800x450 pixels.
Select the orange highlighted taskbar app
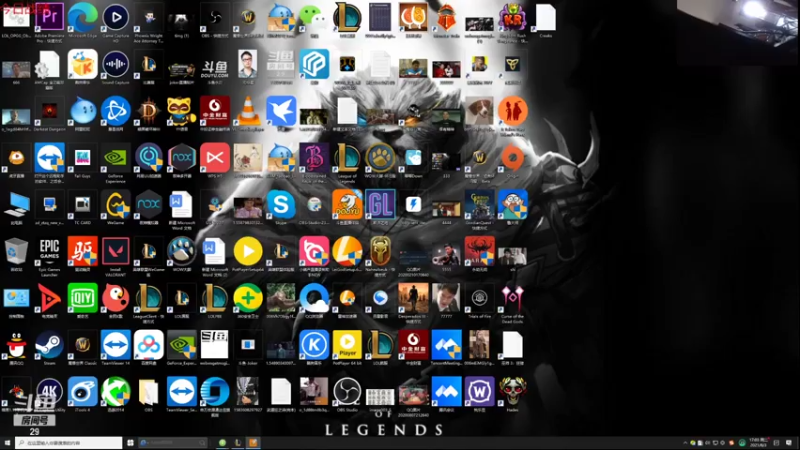click(x=253, y=443)
